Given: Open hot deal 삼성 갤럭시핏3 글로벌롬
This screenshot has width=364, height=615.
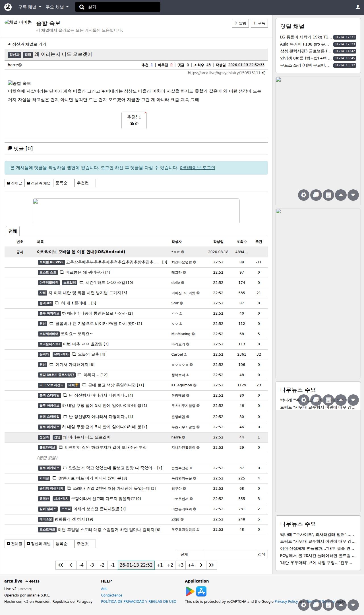Looking at the screenshot, I should [x=306, y=51].
